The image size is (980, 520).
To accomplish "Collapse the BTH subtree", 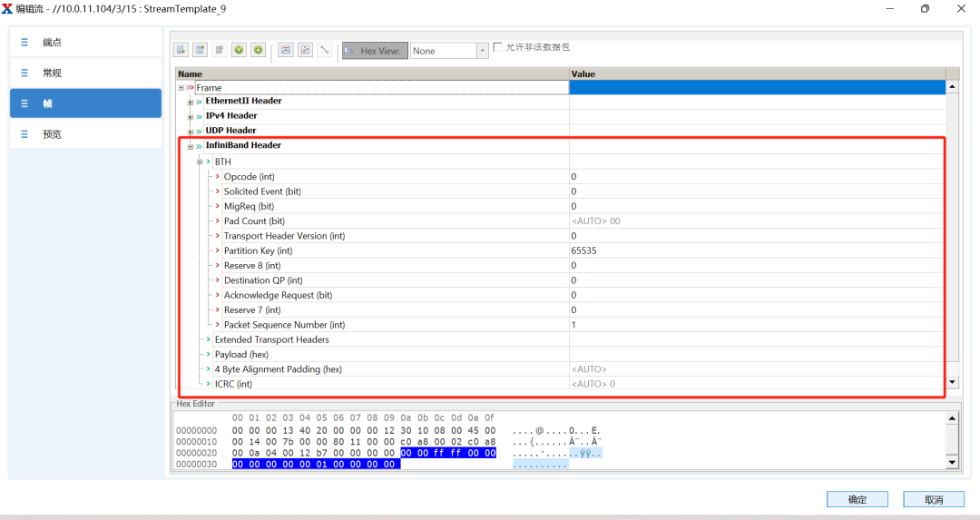I will pyautogui.click(x=200, y=162).
